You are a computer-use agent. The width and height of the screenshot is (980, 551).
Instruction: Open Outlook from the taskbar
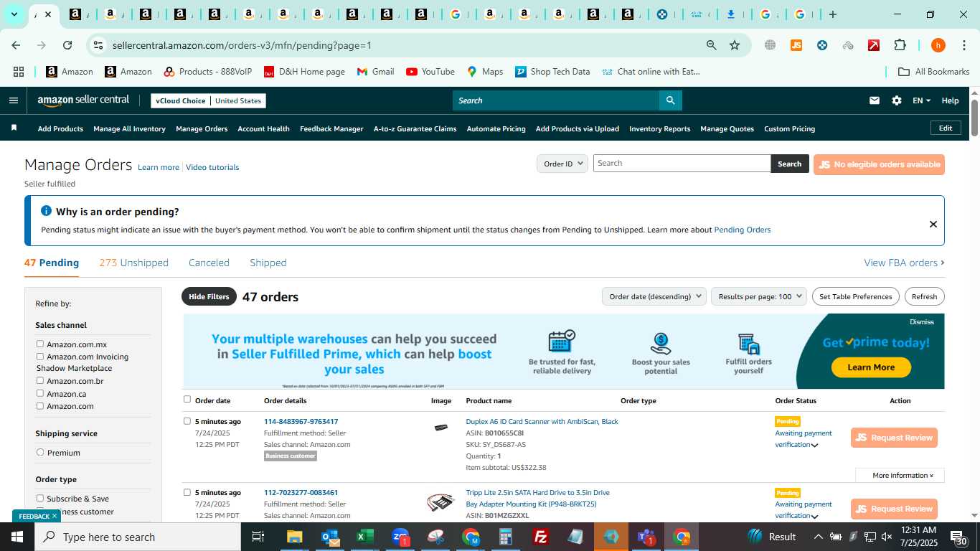click(x=330, y=537)
